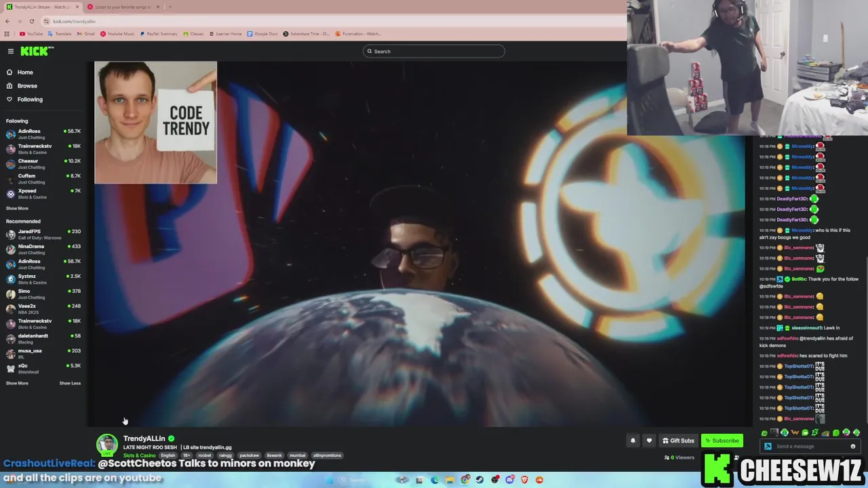Image resolution: width=868 pixels, height=488 pixels.
Task: Click into the Kick search field
Action: [434, 51]
